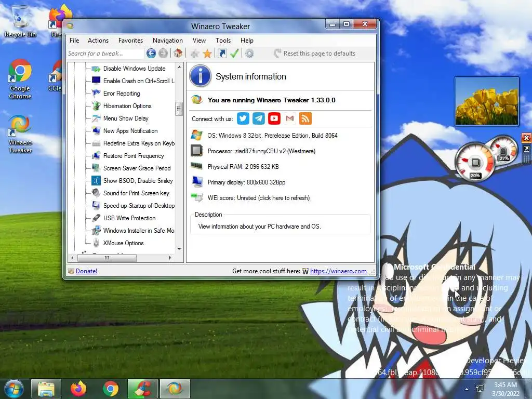Open the File Explorer taskbar icon
The height and width of the screenshot is (399, 532).
(46, 389)
